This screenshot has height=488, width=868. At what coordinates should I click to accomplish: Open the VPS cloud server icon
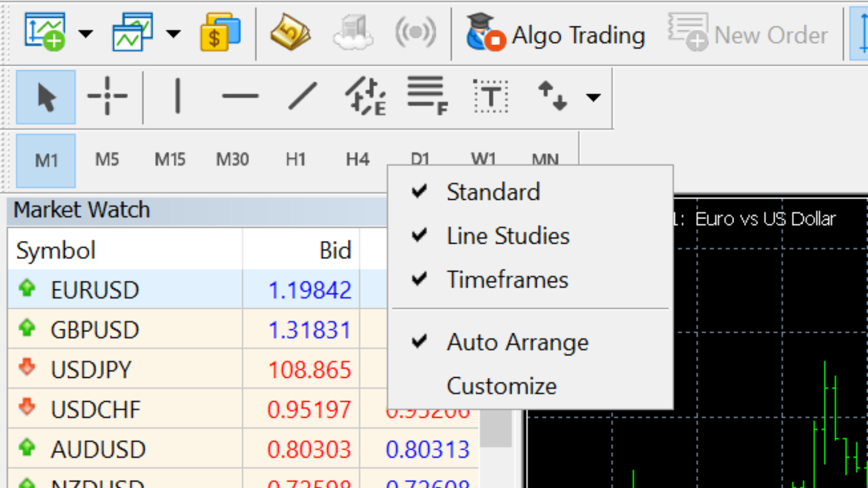[x=354, y=32]
